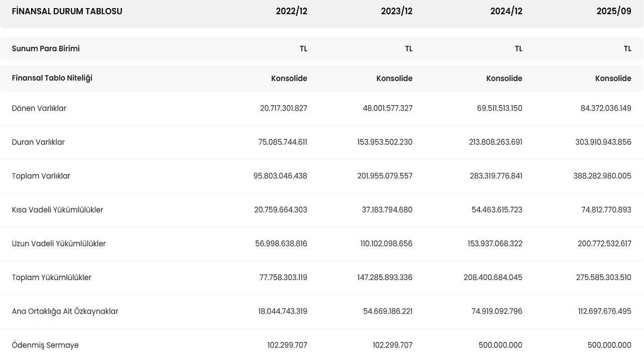Screen dimensions: 644x362
Task: Click Duran Varlıklar value 75.085.744.611
Action: click(x=283, y=142)
